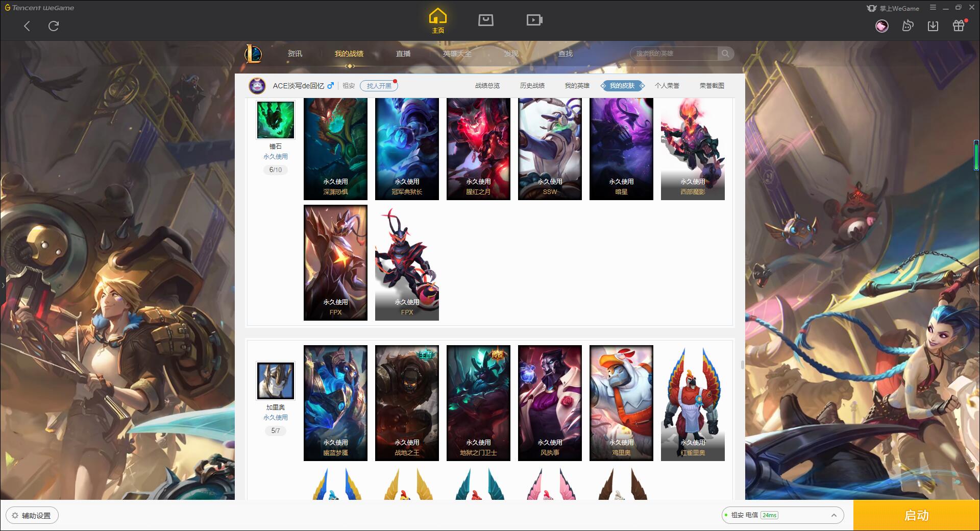The image size is (980, 531).
Task: Go back with the back arrow
Action: point(27,26)
